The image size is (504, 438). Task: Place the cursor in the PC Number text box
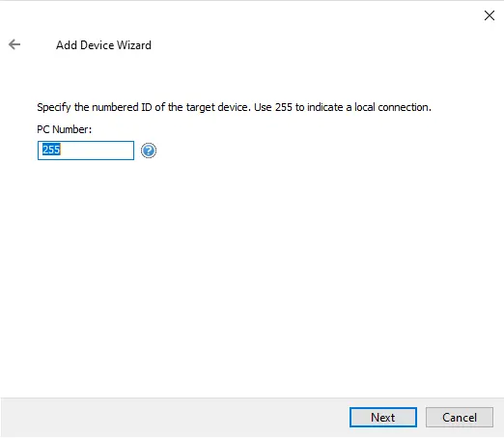[x=86, y=151]
